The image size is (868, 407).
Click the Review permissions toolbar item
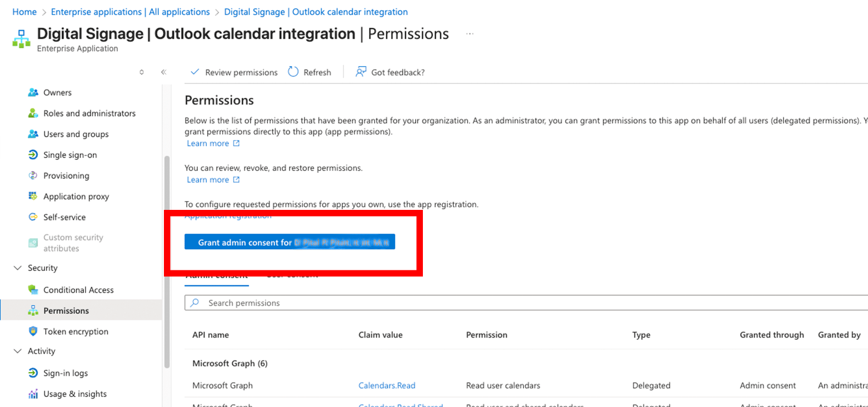click(x=234, y=72)
